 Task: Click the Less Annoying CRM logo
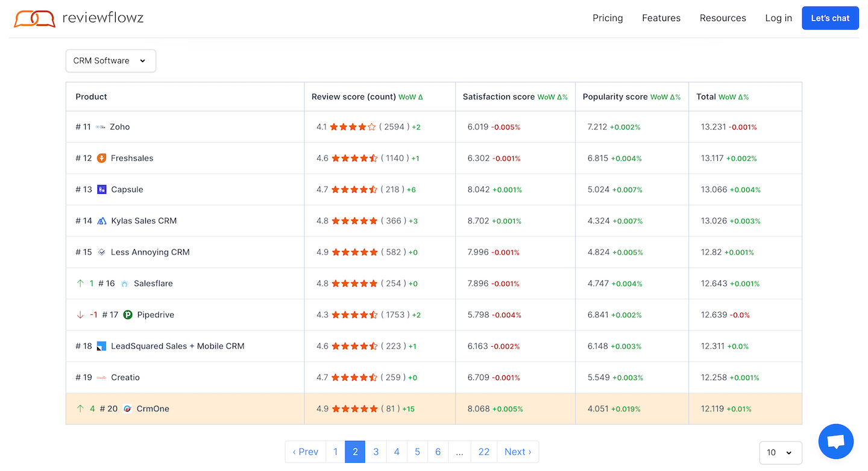[101, 252]
